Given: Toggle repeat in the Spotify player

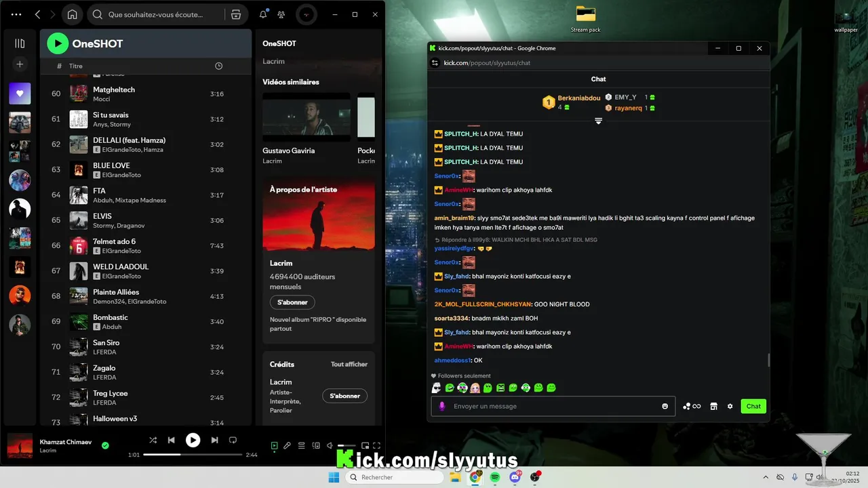Looking at the screenshot, I should point(233,440).
